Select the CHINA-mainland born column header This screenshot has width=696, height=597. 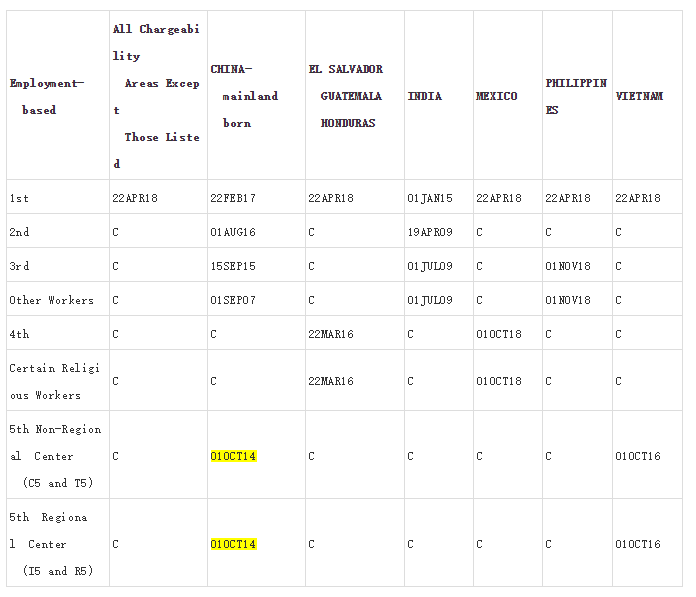[244, 96]
